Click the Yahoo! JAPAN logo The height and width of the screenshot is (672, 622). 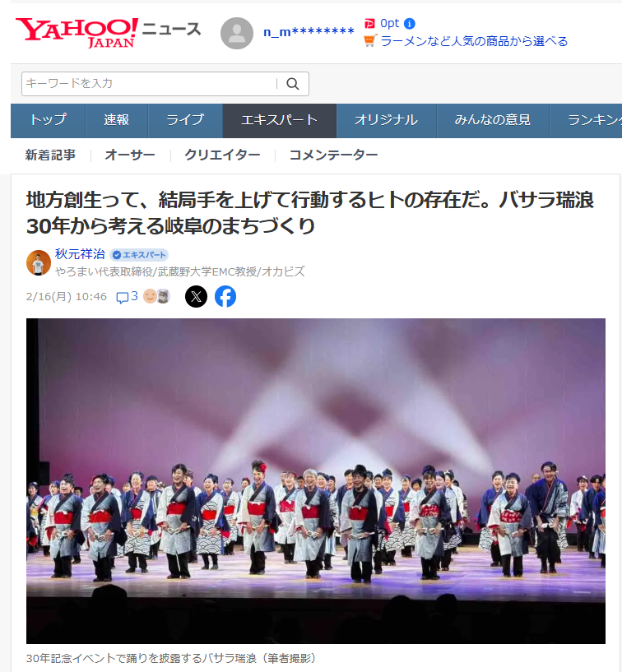coord(77,33)
